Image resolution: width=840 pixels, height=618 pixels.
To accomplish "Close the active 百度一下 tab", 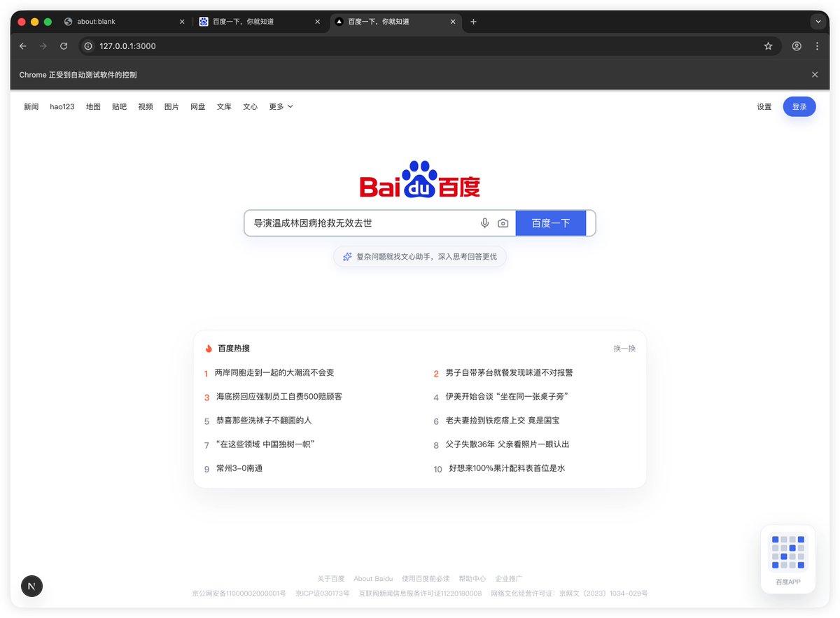I will pyautogui.click(x=452, y=22).
